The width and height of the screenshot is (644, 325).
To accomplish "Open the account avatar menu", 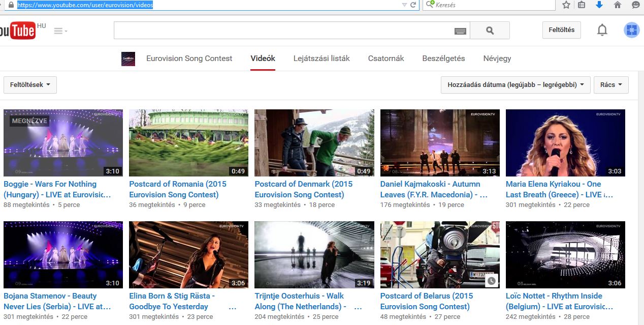I will point(631,30).
